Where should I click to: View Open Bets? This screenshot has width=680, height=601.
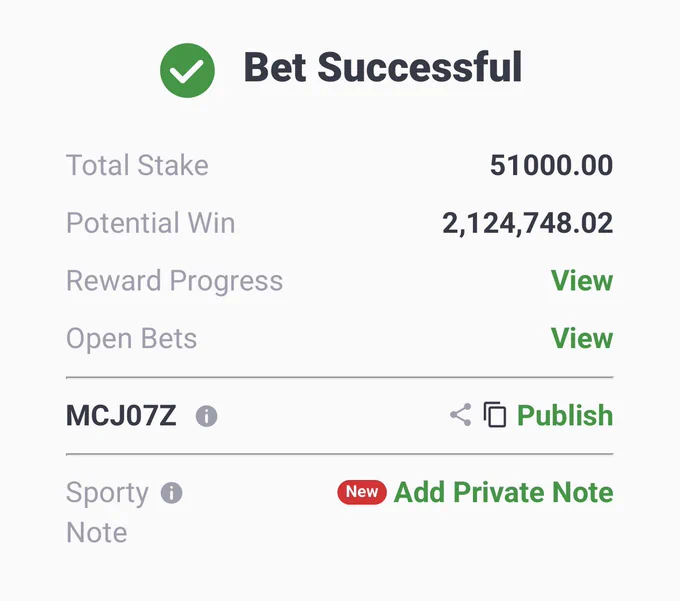point(582,338)
